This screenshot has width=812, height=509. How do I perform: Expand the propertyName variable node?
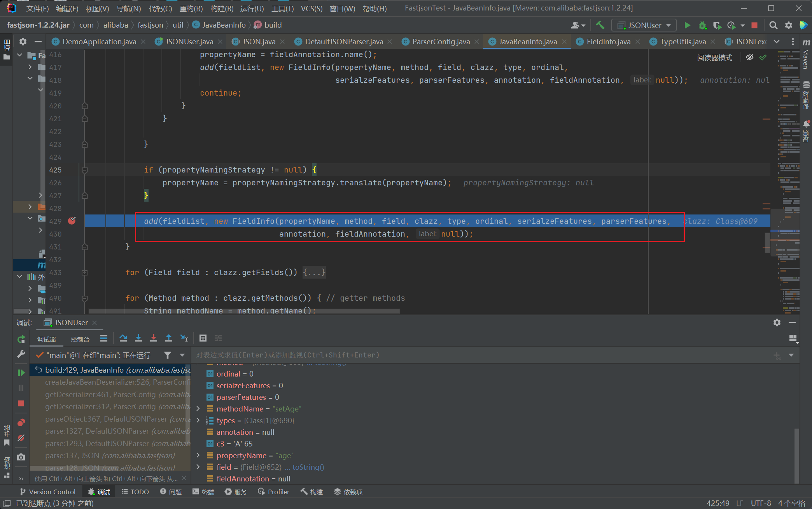point(198,455)
